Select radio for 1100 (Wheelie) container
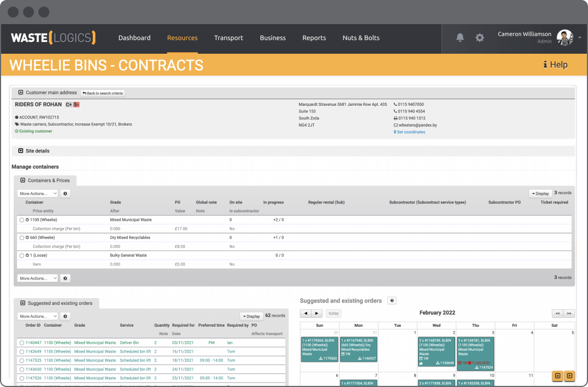This screenshot has width=588, height=387. pos(22,220)
